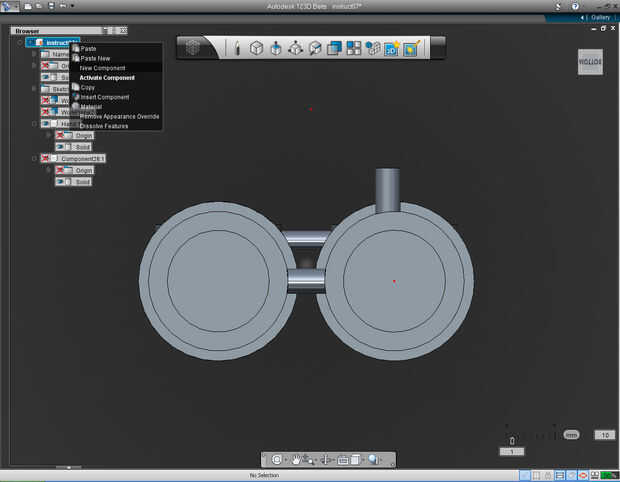Image resolution: width=620 pixels, height=482 pixels.
Task: Select the Grouping cubes tool
Action: tap(372, 48)
